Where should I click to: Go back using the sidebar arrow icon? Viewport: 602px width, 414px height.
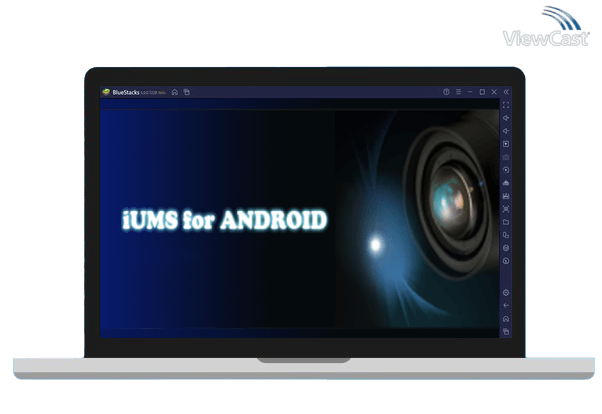pos(506,306)
